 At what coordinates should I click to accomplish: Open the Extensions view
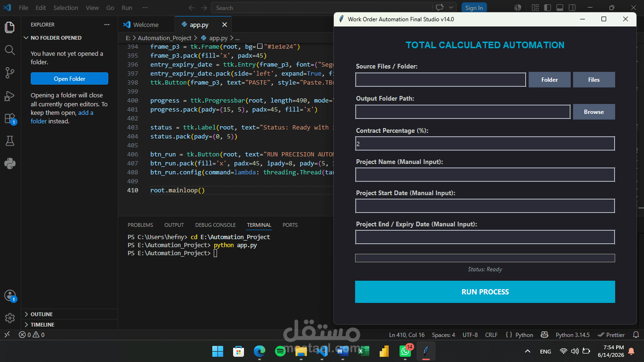9,118
